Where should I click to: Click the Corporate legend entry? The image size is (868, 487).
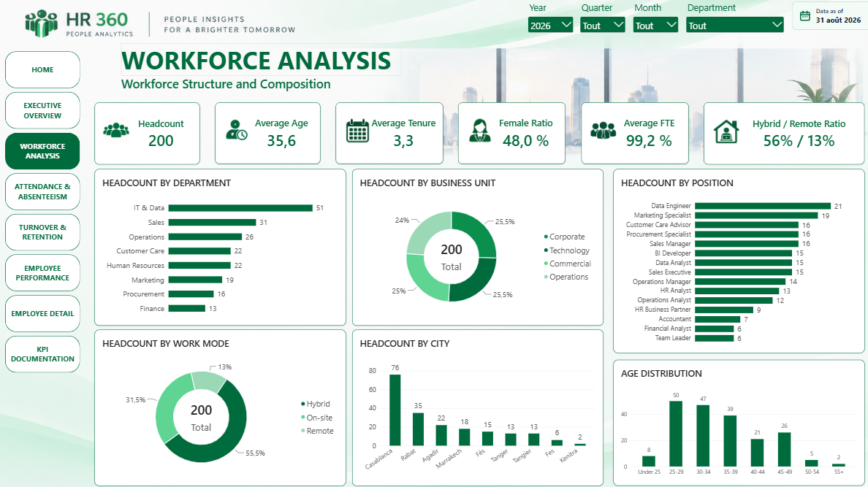point(564,237)
